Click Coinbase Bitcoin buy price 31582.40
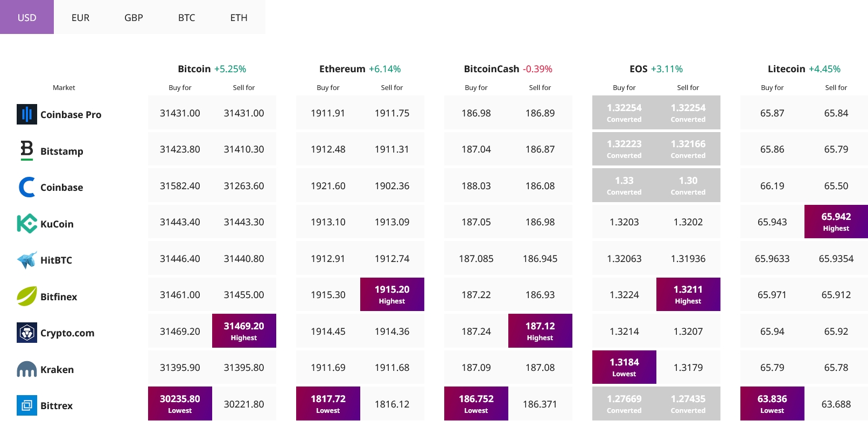This screenshot has width=868, height=421. (180, 185)
